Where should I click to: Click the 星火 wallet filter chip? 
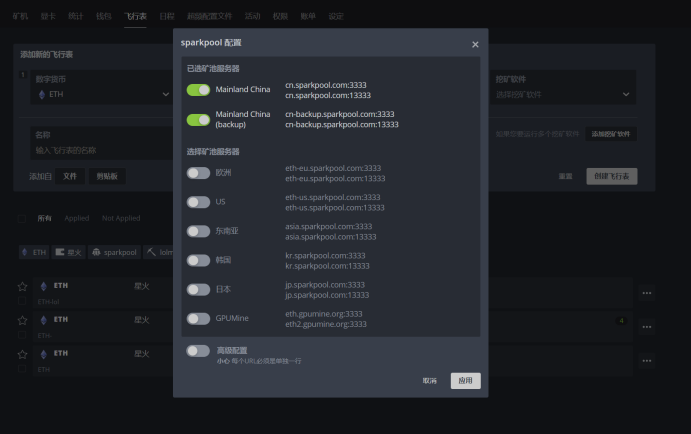pos(68,252)
